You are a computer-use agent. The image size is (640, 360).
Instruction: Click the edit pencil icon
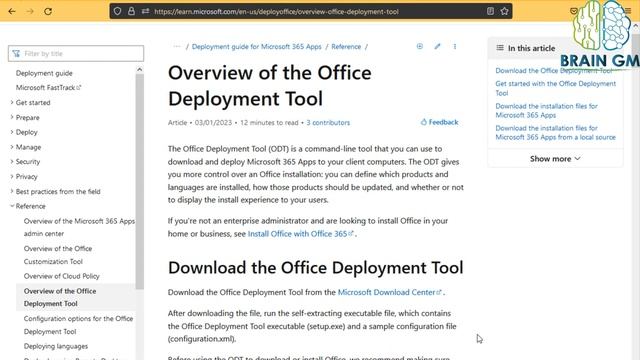pos(437,47)
